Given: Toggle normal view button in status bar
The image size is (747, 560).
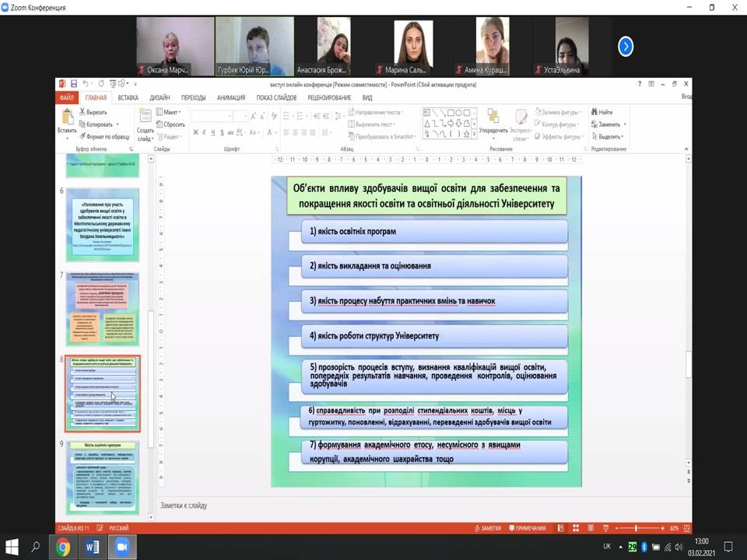Looking at the screenshot, I should [560, 528].
